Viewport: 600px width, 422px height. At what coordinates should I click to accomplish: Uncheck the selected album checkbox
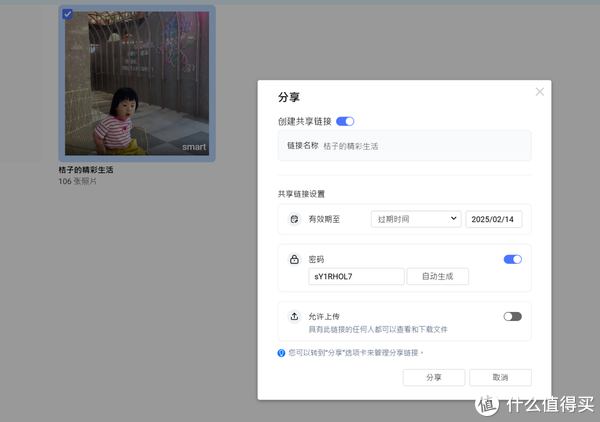(x=67, y=15)
